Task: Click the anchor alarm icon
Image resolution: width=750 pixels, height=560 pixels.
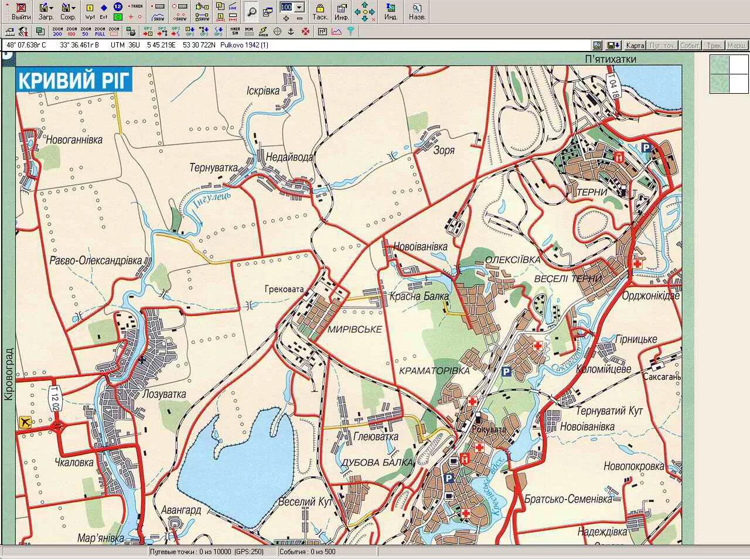Action: (291, 30)
